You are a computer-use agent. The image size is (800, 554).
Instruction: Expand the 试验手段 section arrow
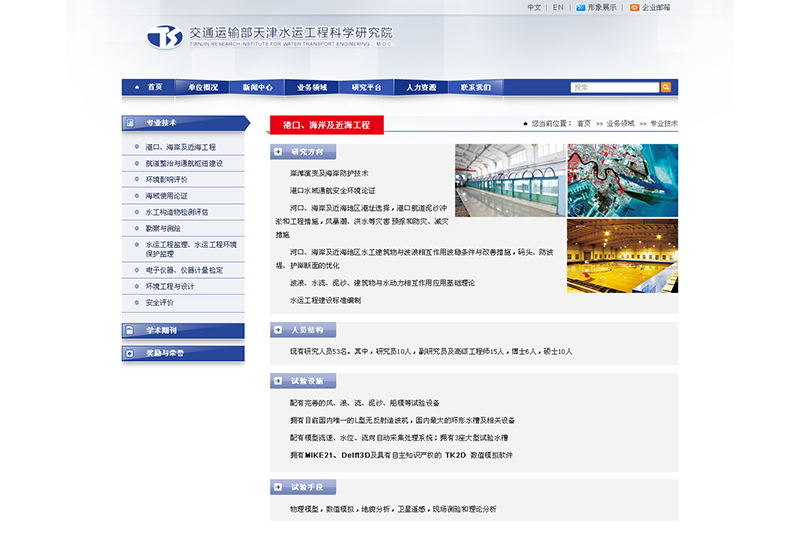click(277, 487)
